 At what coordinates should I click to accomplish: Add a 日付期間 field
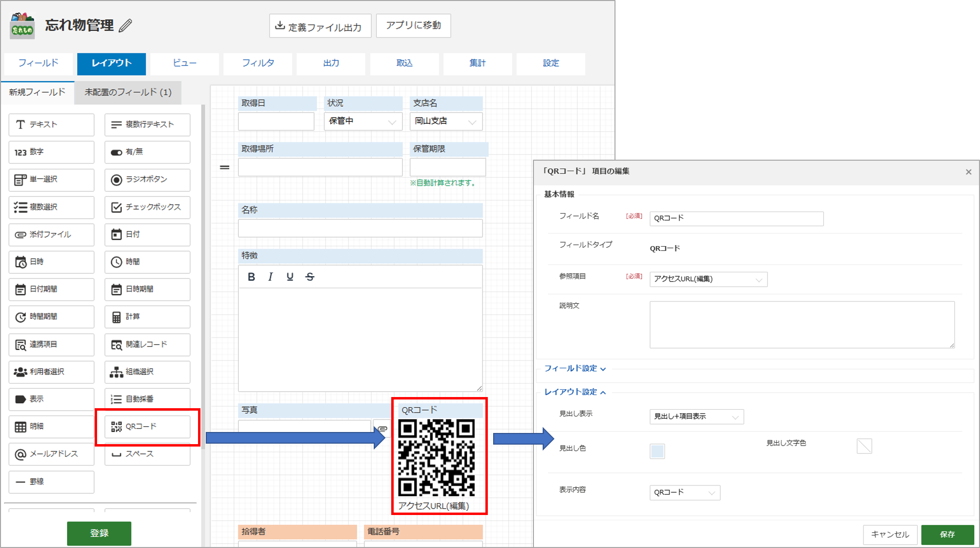pyautogui.click(x=51, y=289)
